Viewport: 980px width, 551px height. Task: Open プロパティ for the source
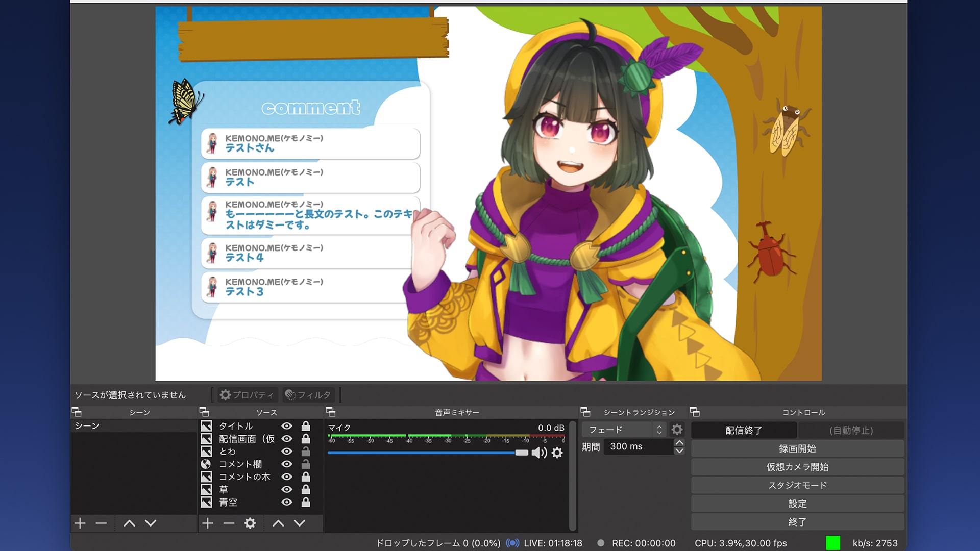click(x=247, y=394)
